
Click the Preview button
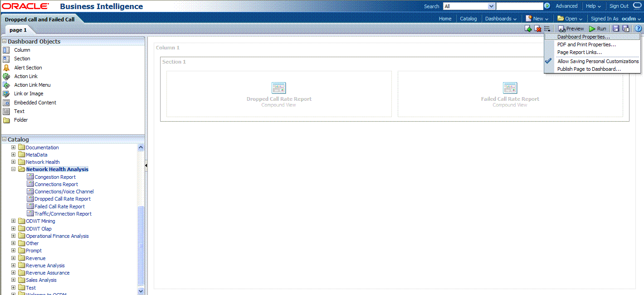tap(571, 29)
